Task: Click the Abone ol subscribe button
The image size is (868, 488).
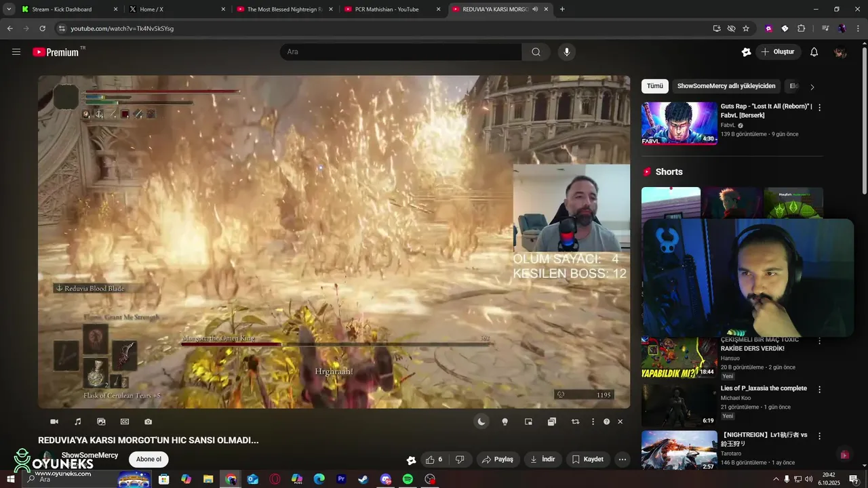Action: 149,460
